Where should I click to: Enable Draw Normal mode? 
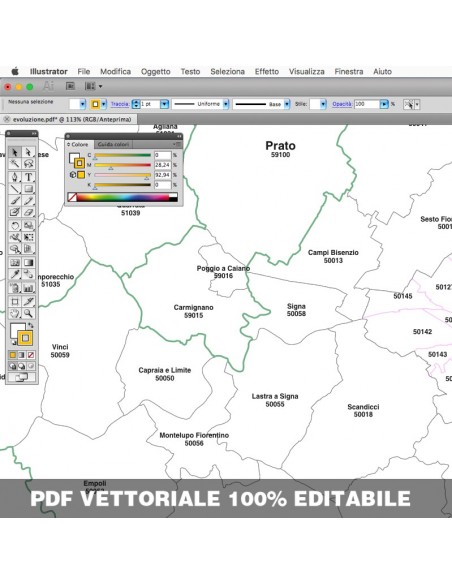point(13,366)
